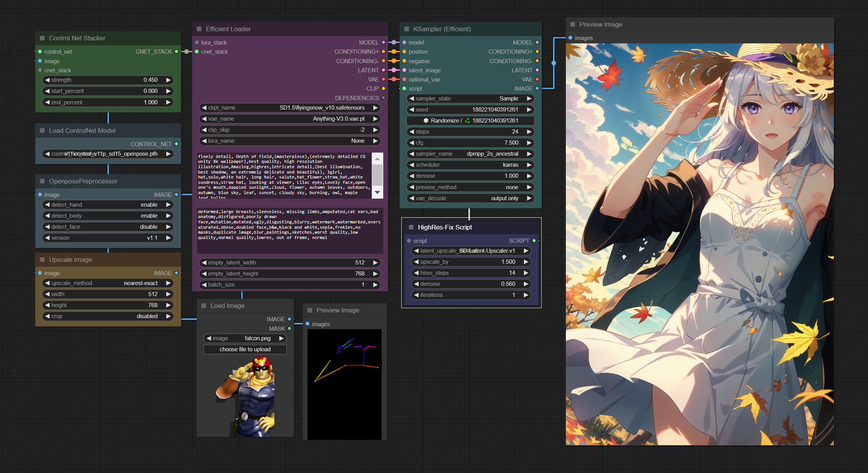
Task: Click the Upscale Image node title
Action: click(70, 260)
